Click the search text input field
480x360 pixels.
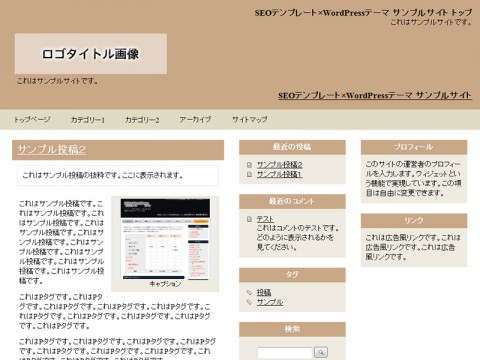285,352
